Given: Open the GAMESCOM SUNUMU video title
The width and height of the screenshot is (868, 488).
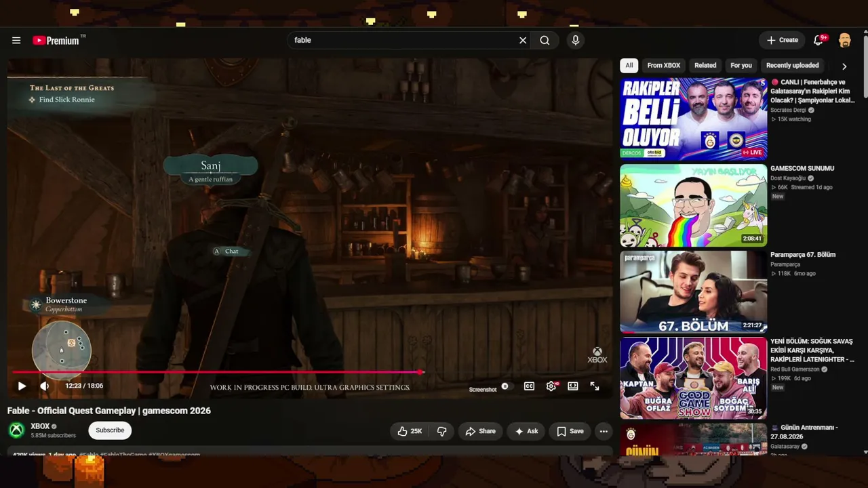Looking at the screenshot, I should pyautogui.click(x=802, y=168).
